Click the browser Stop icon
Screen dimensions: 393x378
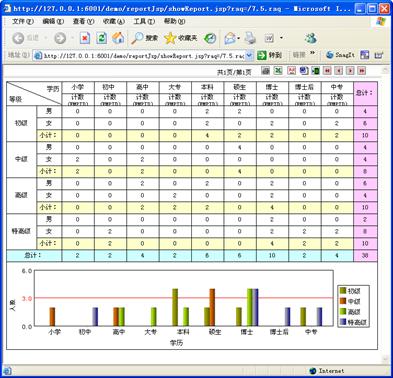85,38
